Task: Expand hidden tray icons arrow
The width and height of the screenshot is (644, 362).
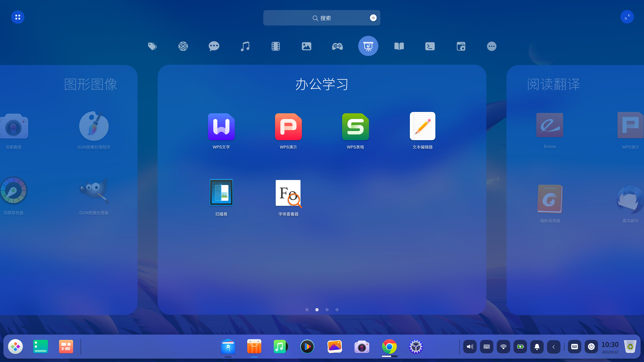Action: coord(553,347)
